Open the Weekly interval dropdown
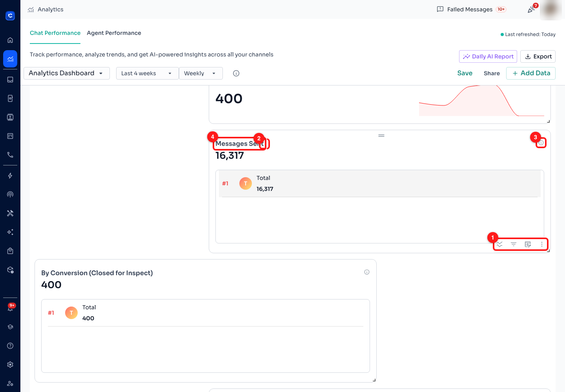This screenshot has width=565, height=392. 201,73
